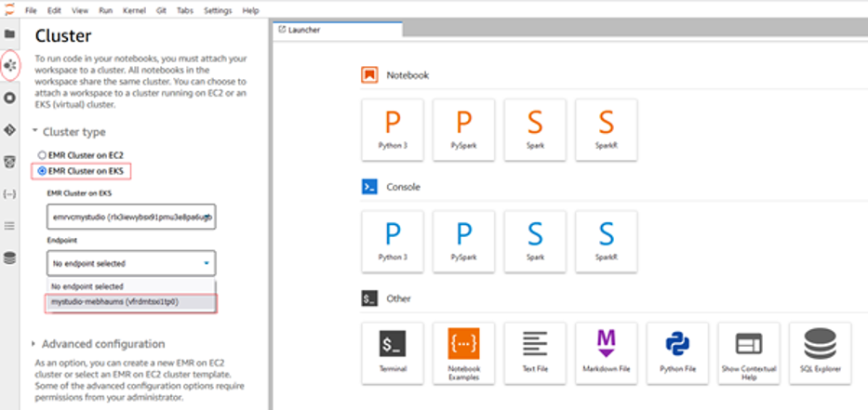Screen dimensions: 868x410
Task: Open the EMR Cluster on EKS dropdown
Action: [x=131, y=217]
